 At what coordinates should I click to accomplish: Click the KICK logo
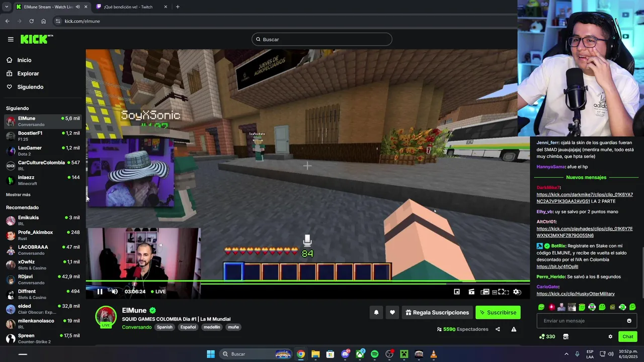[x=36, y=39]
